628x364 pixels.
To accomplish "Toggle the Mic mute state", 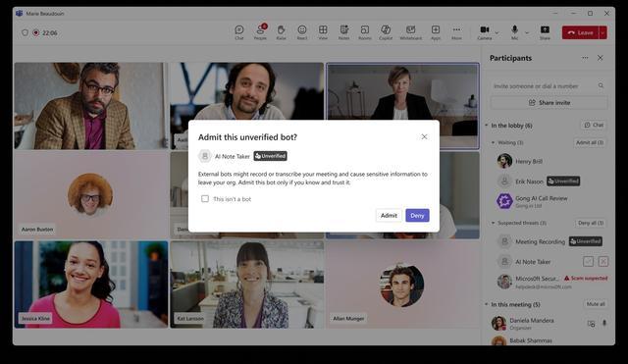I will (514, 32).
